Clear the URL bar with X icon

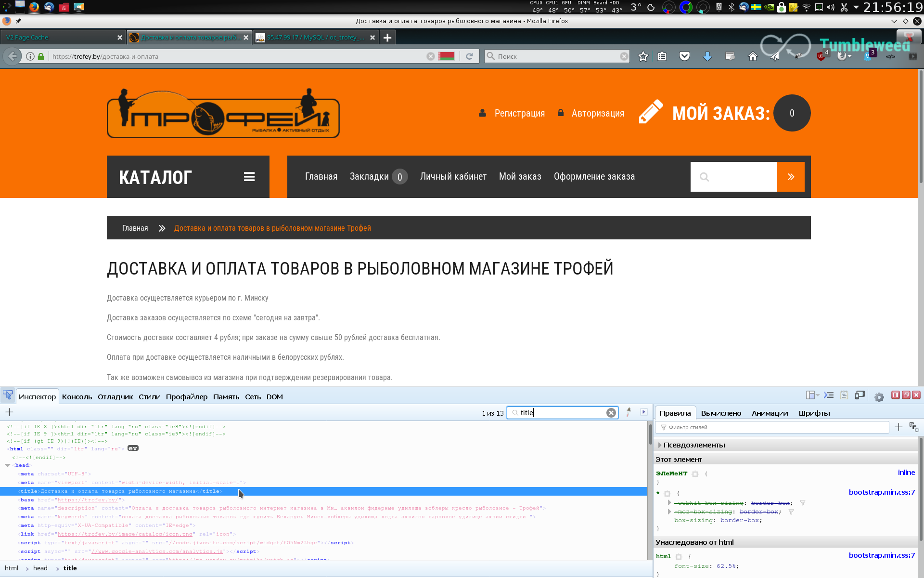(430, 56)
